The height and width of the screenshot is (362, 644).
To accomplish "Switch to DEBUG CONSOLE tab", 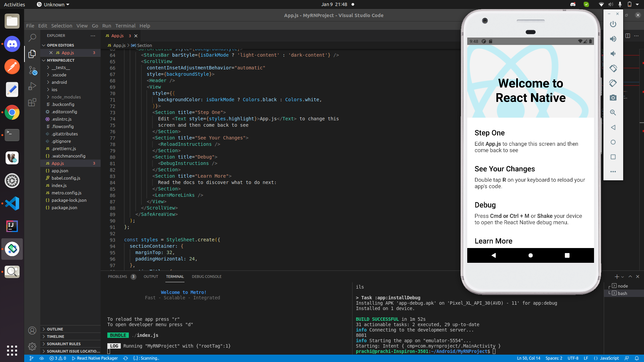I will [x=207, y=277].
